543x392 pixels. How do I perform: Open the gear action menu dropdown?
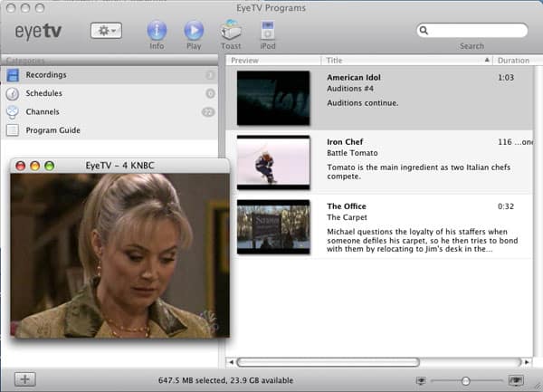[106, 31]
